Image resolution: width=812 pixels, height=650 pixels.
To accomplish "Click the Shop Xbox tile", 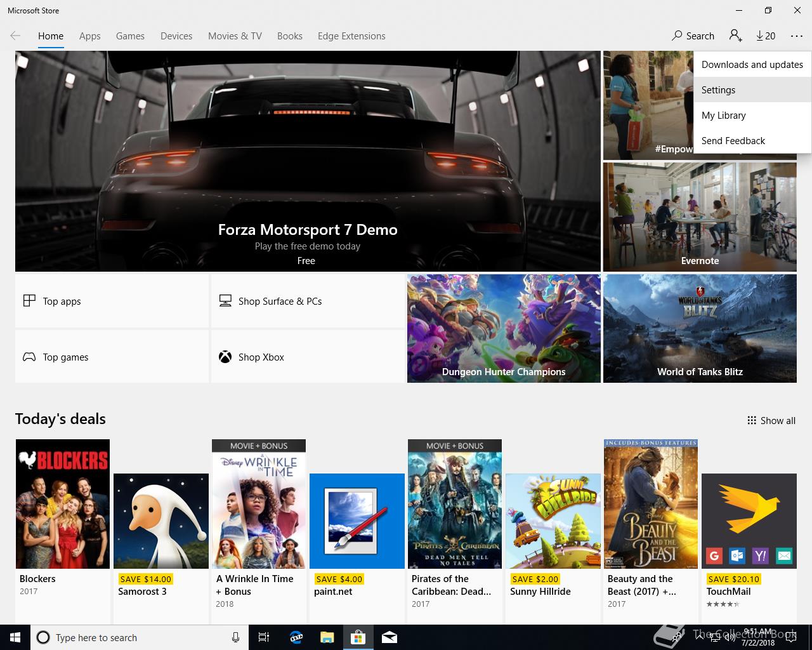I will (x=308, y=357).
